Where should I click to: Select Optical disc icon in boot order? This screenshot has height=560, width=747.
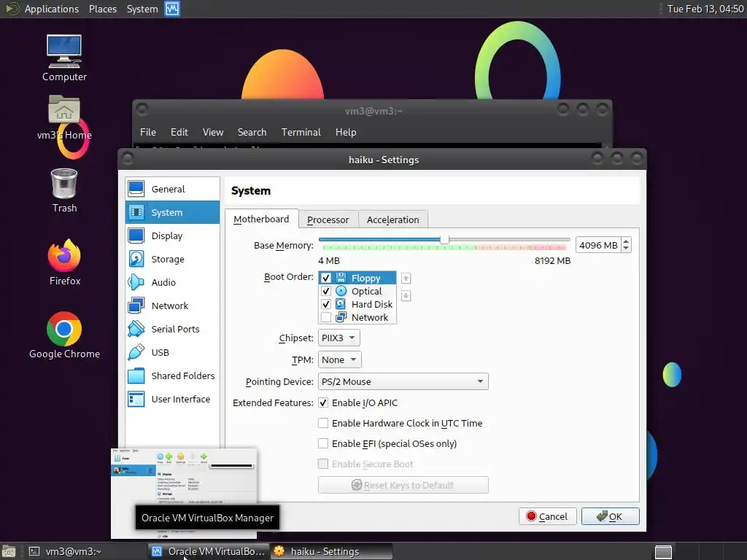pos(341,291)
